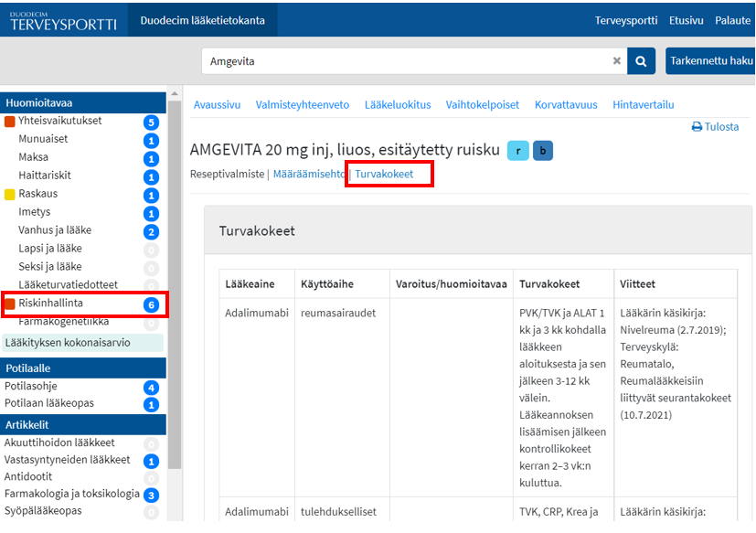The height and width of the screenshot is (533, 756).
Task: Open Potilaan lääkeopas in the sidebar
Action: pos(49,403)
